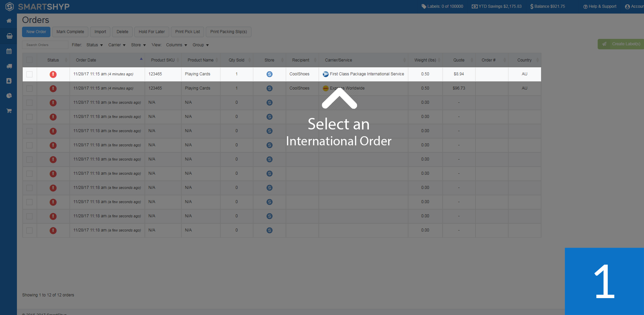The image size is (644, 315).
Task: Click sort arrow on Order Date column
Action: 141,59
